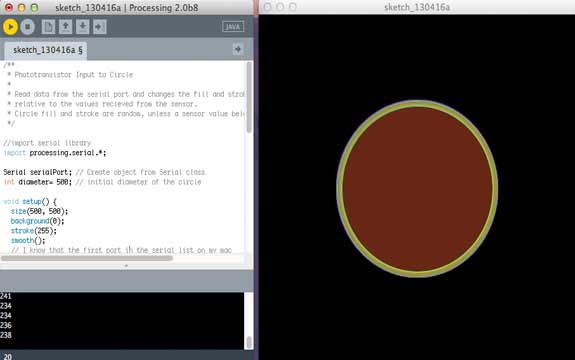This screenshot has height=360, width=575.
Task: Click the yellow-green ring of the circle
Action: click(340, 189)
